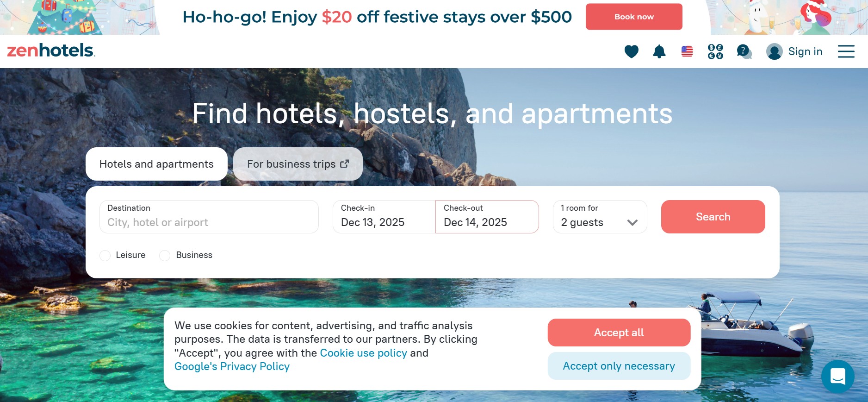
Task: Open the hamburger menu
Action: pyautogui.click(x=846, y=51)
